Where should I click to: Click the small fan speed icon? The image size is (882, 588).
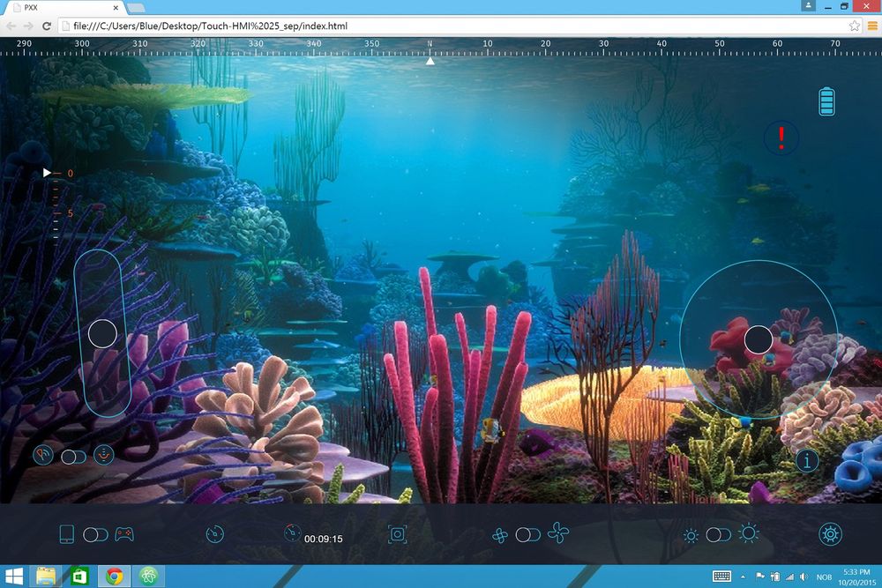tap(500, 535)
